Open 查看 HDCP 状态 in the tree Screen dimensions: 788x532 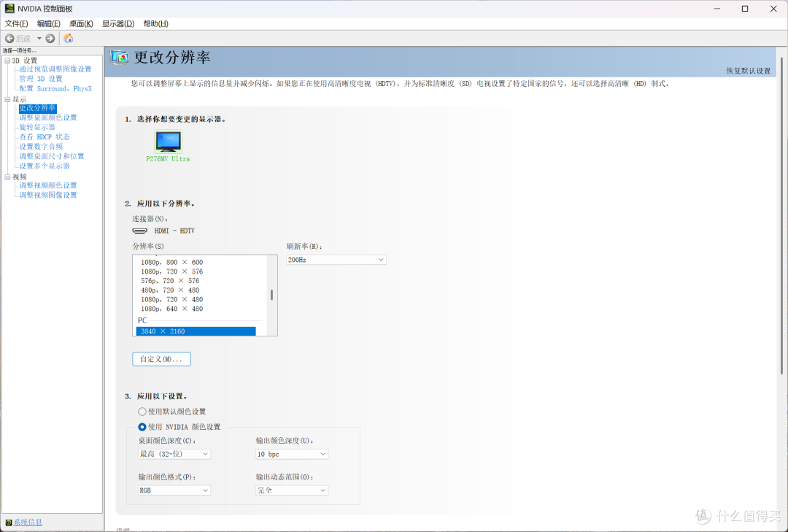(45, 136)
